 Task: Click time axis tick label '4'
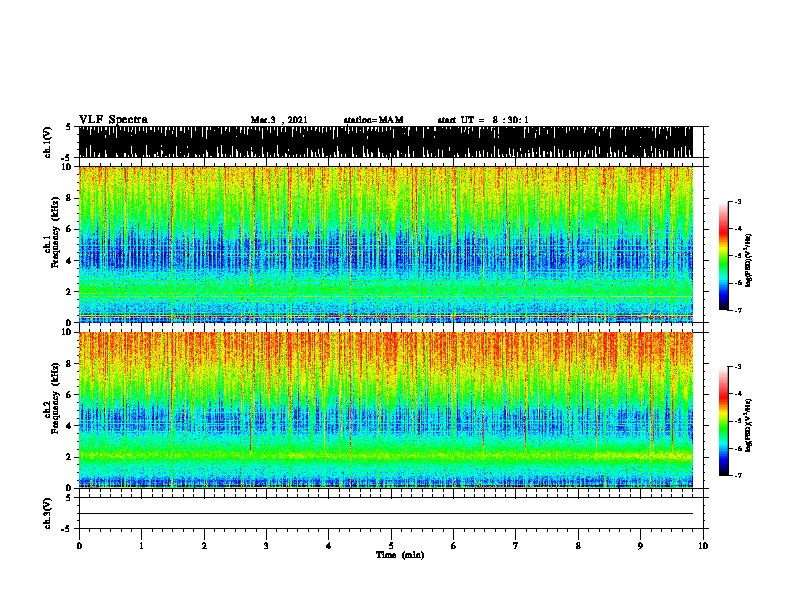click(x=329, y=546)
